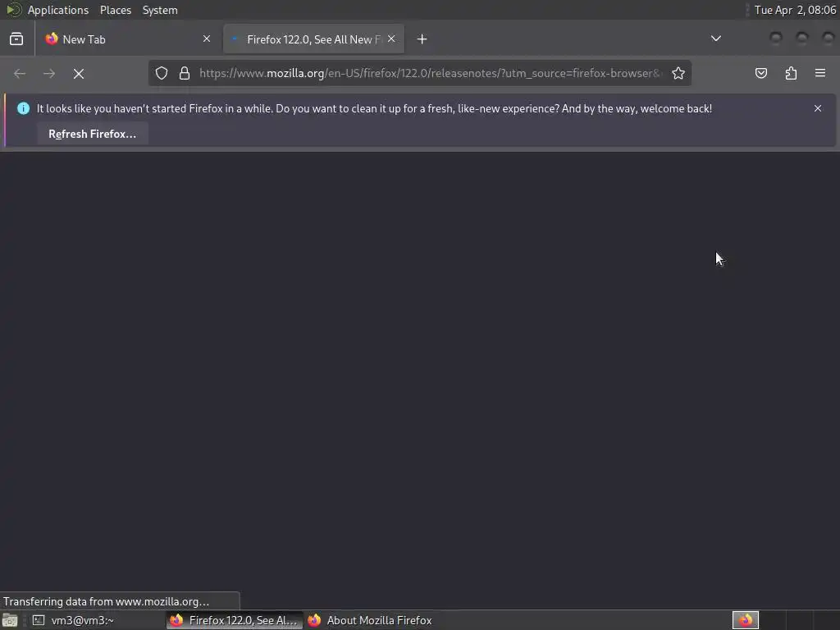
Task: Stop loading the page
Action: (x=79, y=73)
